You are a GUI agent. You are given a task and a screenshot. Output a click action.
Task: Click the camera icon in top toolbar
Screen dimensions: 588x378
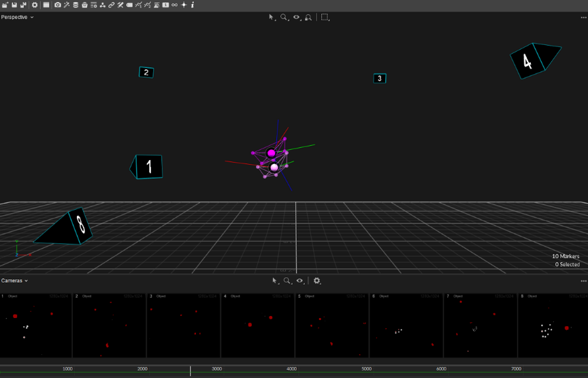tap(57, 5)
